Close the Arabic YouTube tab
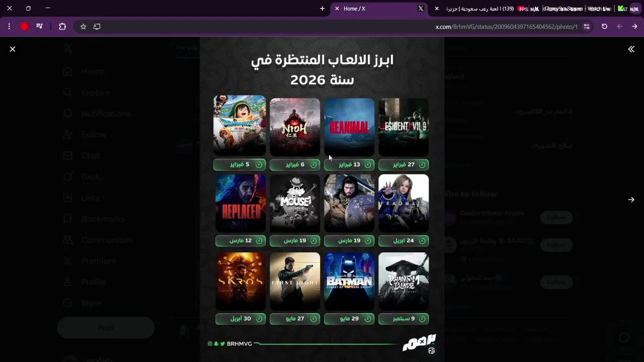Screen dimensions: 644x362 point(437,9)
